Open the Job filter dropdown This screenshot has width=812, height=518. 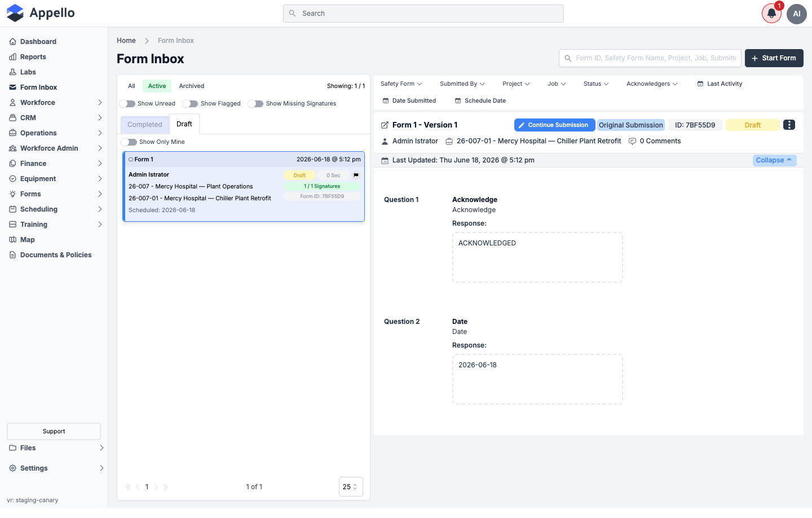tap(557, 84)
